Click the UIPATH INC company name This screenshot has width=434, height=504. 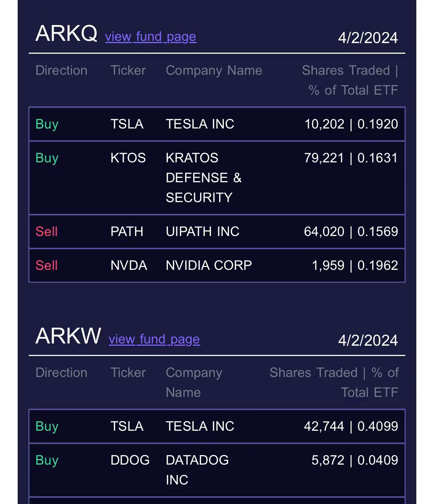[x=202, y=232]
